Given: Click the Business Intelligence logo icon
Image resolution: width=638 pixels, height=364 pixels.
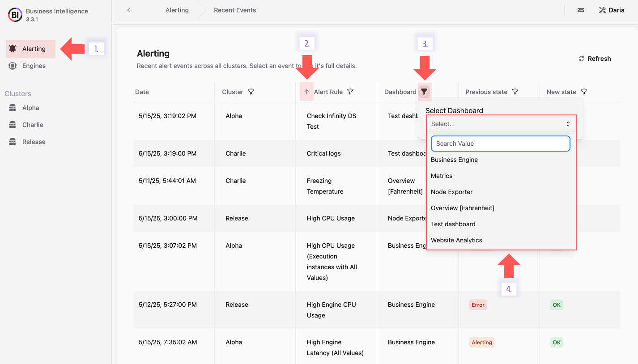Looking at the screenshot, I should pyautogui.click(x=15, y=15).
